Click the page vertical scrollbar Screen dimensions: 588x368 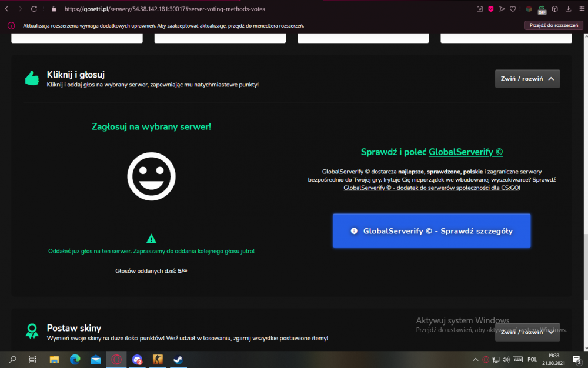pos(586,267)
